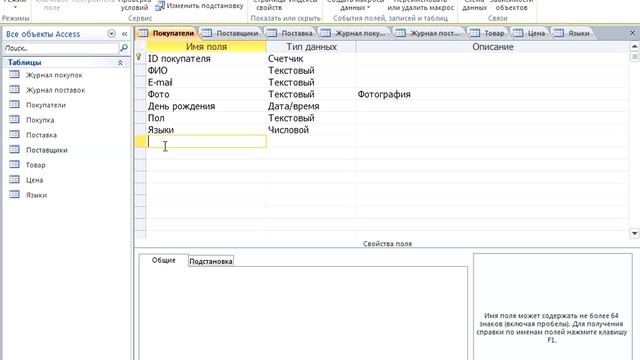The image size is (640, 360).
Task: Select the Поставщики table in navigation pane
Action: (x=47, y=150)
